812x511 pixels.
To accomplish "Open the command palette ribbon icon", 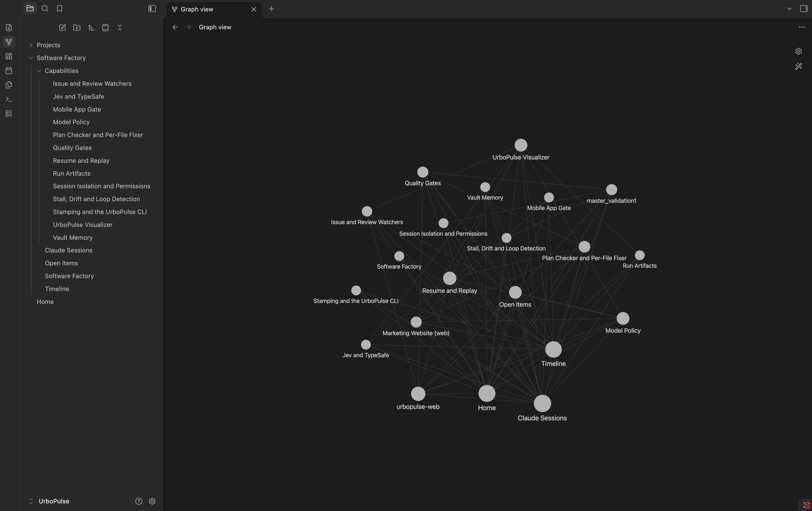I will click(x=8, y=99).
